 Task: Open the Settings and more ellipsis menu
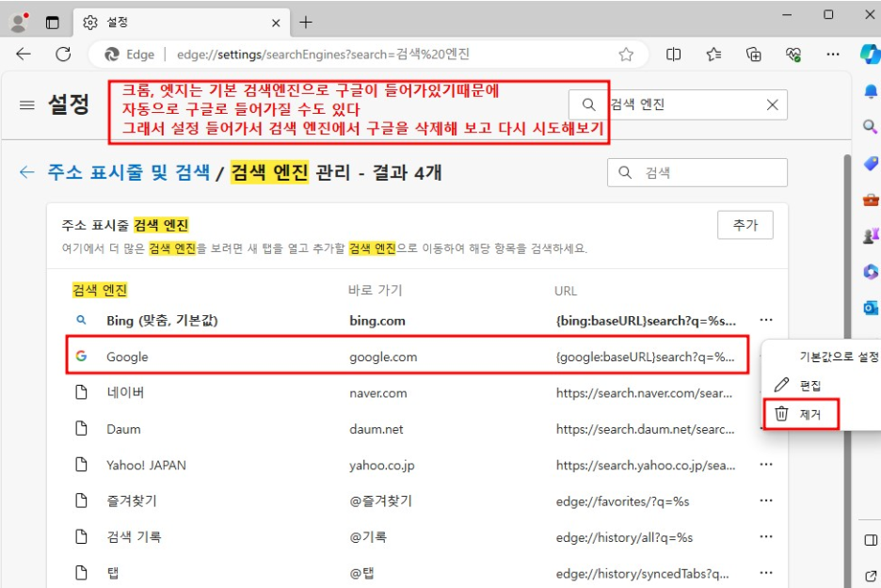click(833, 55)
